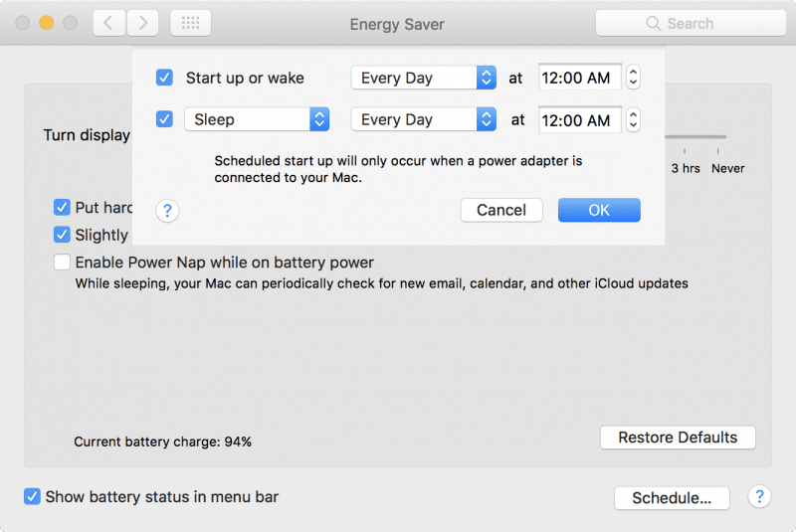796x532 pixels.
Task: Enable Power Nap while on battery power
Action: [62, 263]
